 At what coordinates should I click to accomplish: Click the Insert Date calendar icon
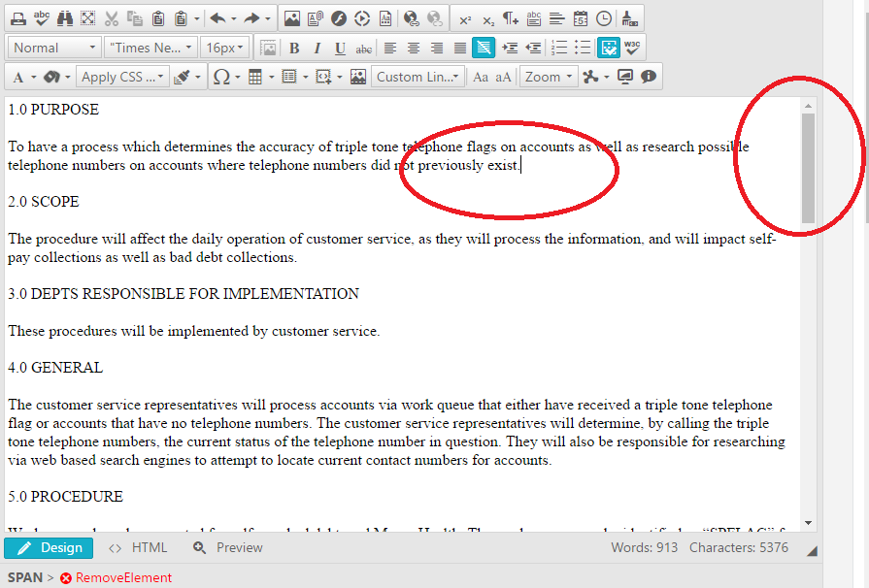[x=581, y=18]
